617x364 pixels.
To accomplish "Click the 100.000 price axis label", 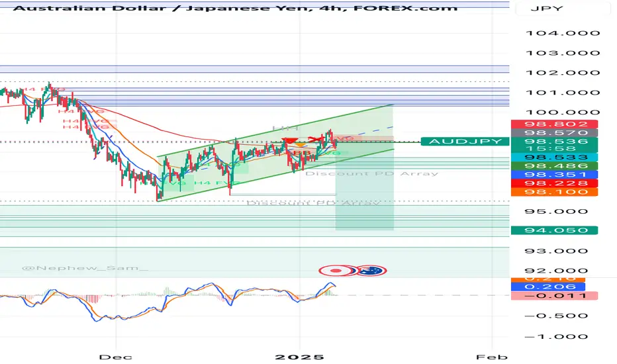I will point(563,112).
